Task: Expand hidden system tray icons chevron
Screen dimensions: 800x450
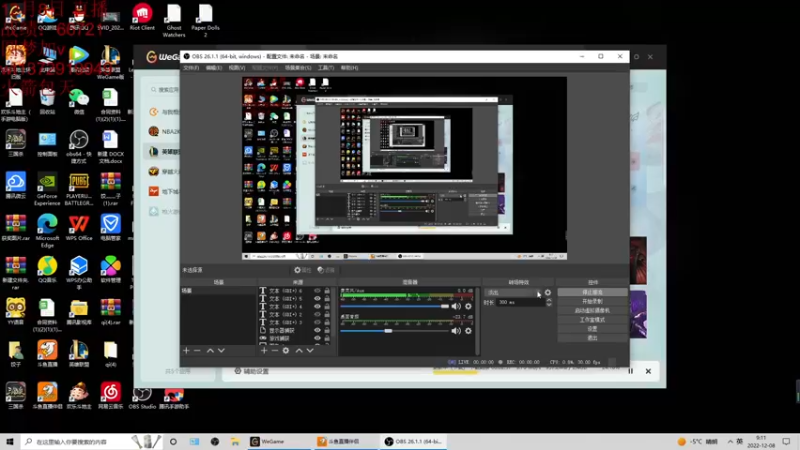Action: (730, 441)
